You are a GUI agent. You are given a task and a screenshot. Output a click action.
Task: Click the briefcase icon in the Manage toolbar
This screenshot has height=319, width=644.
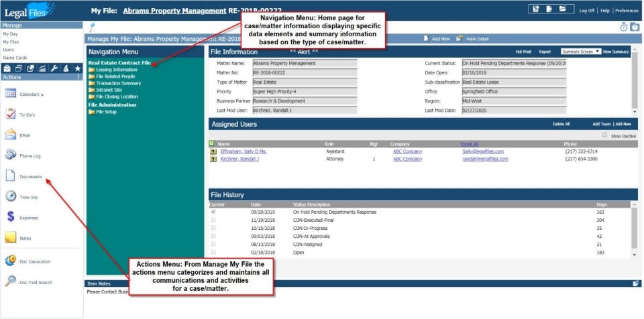[7, 69]
